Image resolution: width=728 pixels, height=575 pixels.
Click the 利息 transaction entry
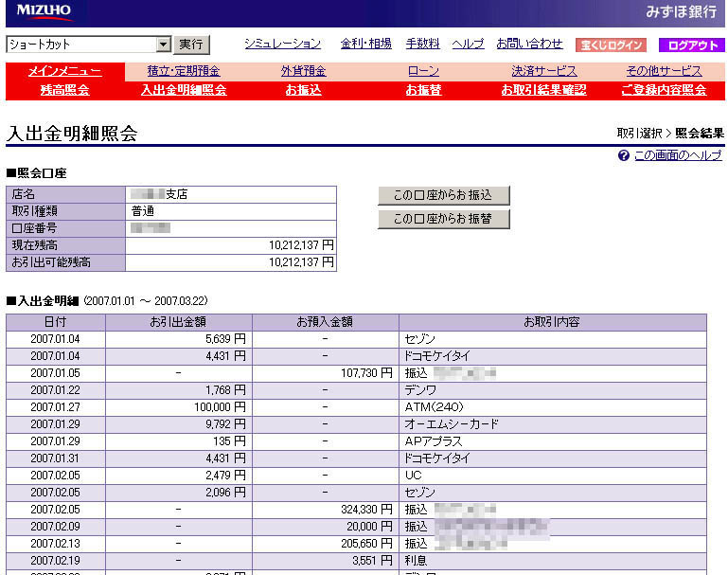pos(416,561)
